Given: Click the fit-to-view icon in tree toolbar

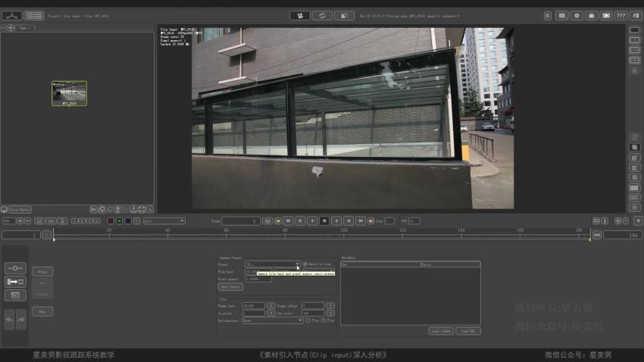Looking at the screenshot, I should [x=142, y=210].
